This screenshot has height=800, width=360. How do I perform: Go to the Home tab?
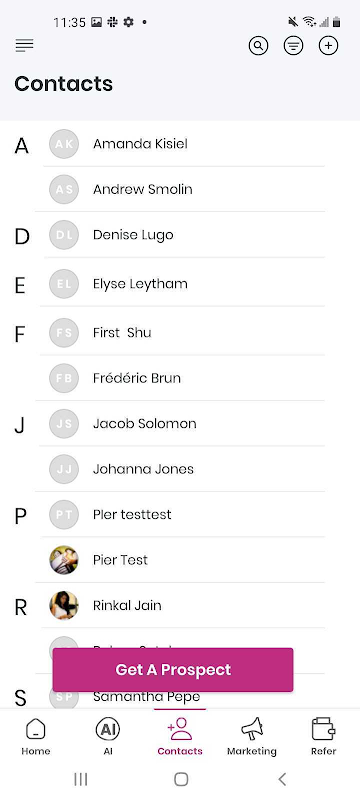point(36,736)
